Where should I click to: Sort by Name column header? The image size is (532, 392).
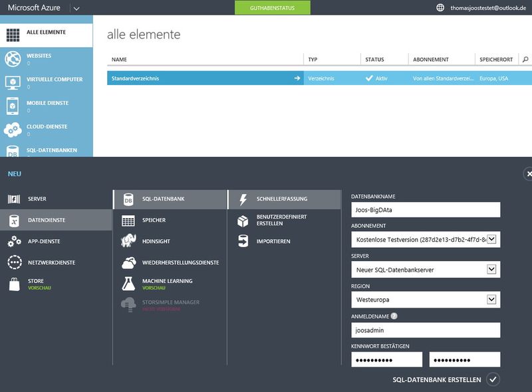[x=119, y=59]
